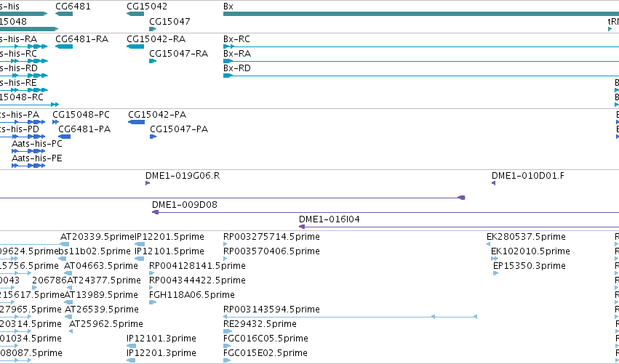Select the CG15047-RA transcript label

pyautogui.click(x=178, y=53)
